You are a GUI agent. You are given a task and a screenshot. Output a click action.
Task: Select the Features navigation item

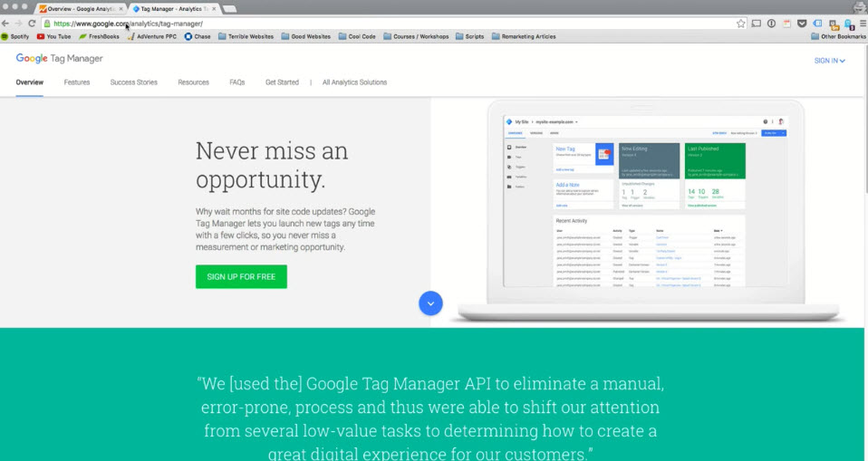(x=77, y=82)
